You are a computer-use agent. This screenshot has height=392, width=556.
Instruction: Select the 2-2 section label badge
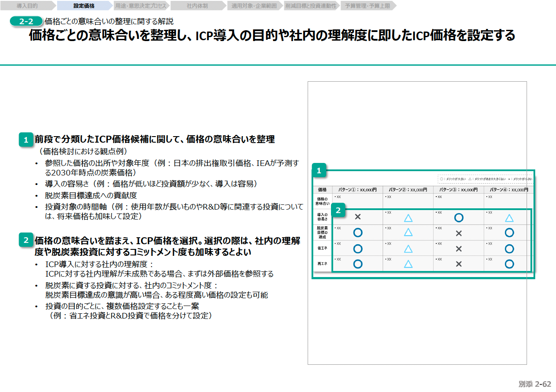coord(26,22)
